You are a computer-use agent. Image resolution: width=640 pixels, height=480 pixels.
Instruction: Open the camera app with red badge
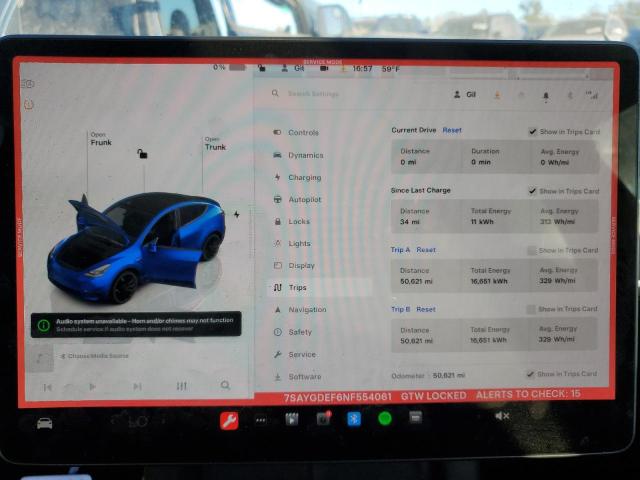(323, 418)
